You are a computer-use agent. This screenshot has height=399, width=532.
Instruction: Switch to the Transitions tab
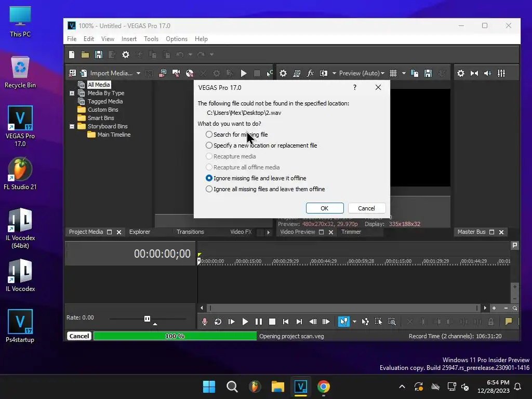190,232
